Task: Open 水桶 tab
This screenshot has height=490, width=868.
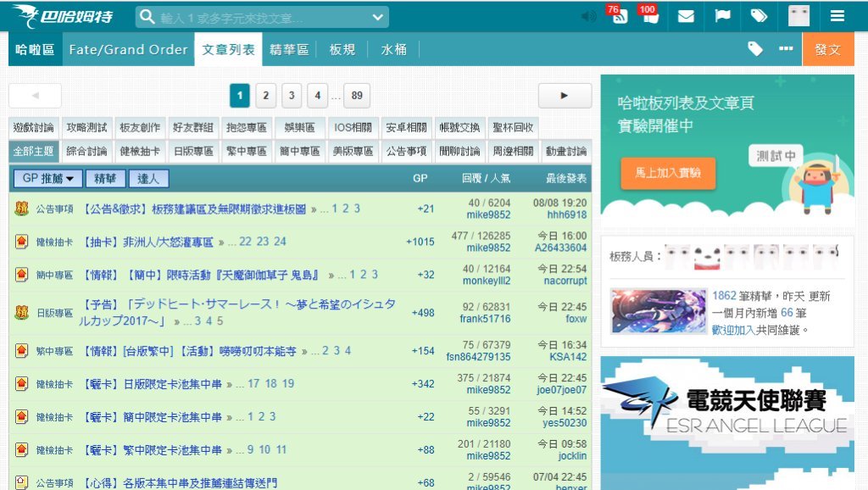Action: click(393, 49)
